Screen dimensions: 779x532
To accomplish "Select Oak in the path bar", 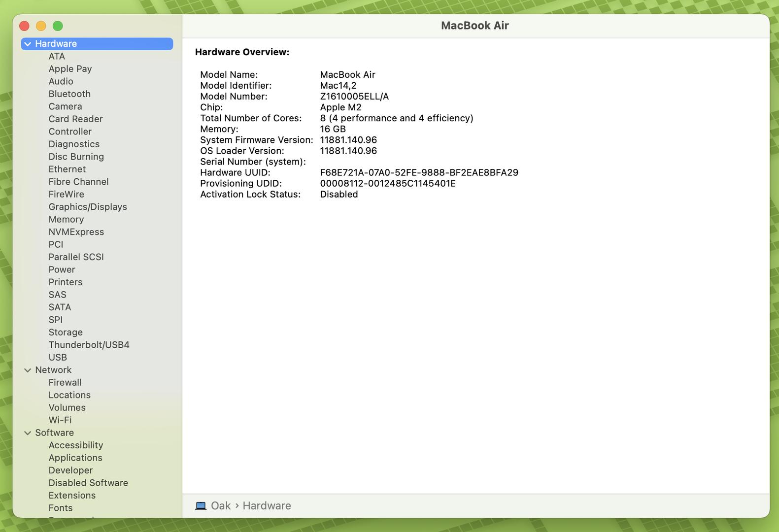I will pos(221,506).
